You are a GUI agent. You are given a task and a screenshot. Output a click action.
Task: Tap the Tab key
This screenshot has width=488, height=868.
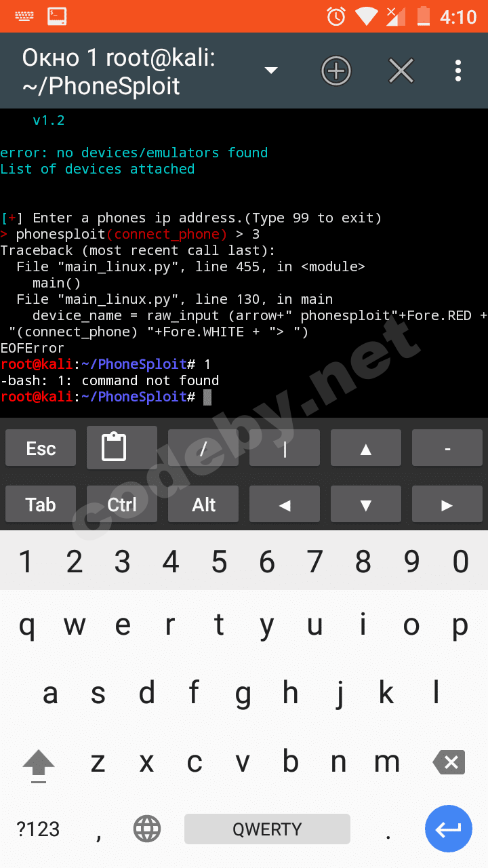tap(41, 504)
